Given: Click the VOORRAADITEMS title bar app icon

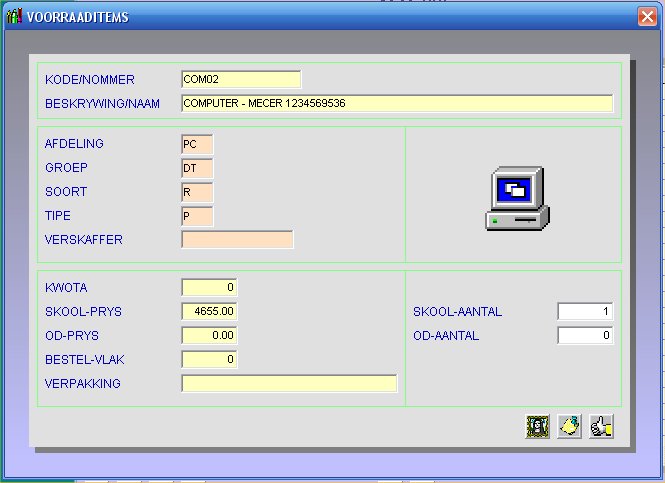Looking at the screenshot, I should pos(14,18).
